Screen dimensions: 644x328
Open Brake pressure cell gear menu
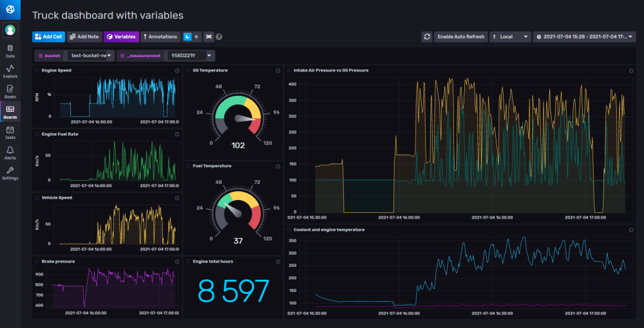coord(177,261)
